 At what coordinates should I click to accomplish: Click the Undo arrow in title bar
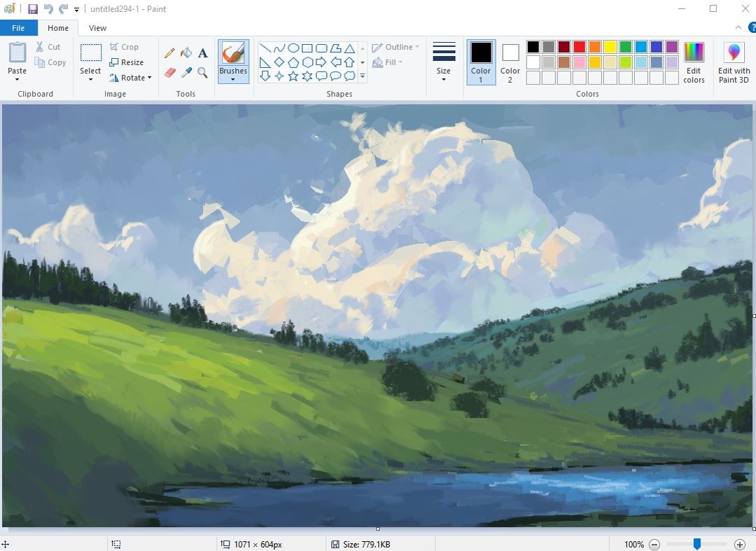(x=48, y=8)
